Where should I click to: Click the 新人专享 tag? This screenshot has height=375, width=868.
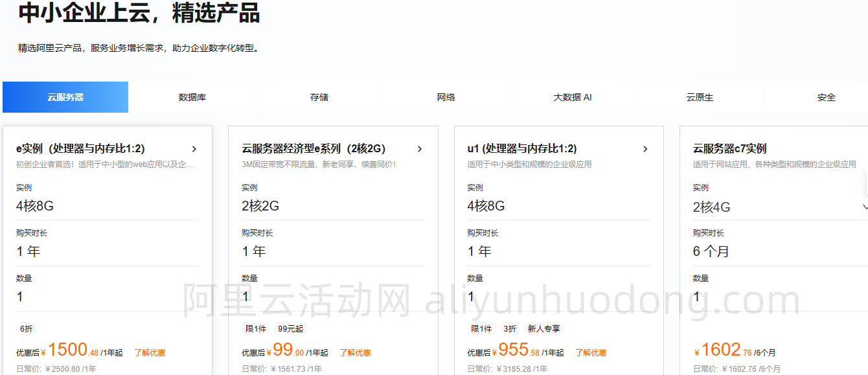(544, 329)
